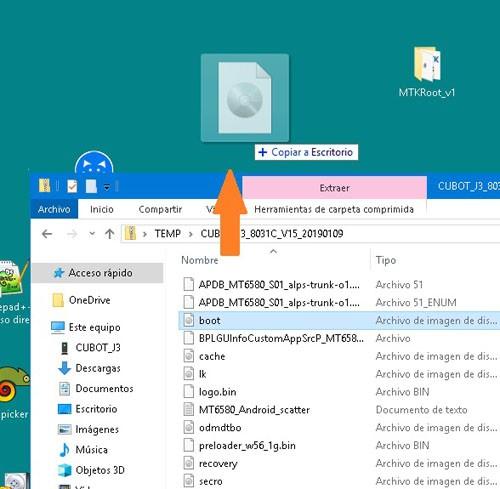Click the cache file disc icon
Image resolution: width=500 pixels, height=489 pixels.
(189, 356)
